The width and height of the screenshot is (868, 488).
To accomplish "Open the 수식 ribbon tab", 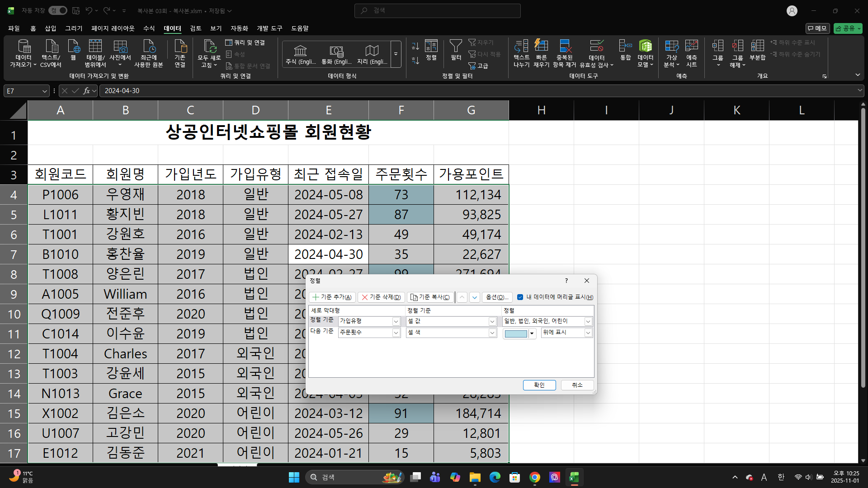I will tap(149, 28).
